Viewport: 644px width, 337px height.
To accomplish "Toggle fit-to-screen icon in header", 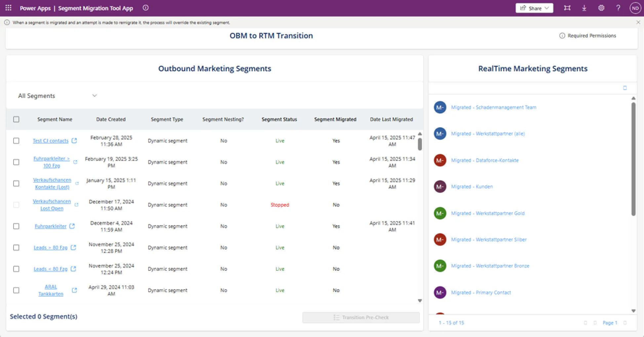I will click(567, 8).
